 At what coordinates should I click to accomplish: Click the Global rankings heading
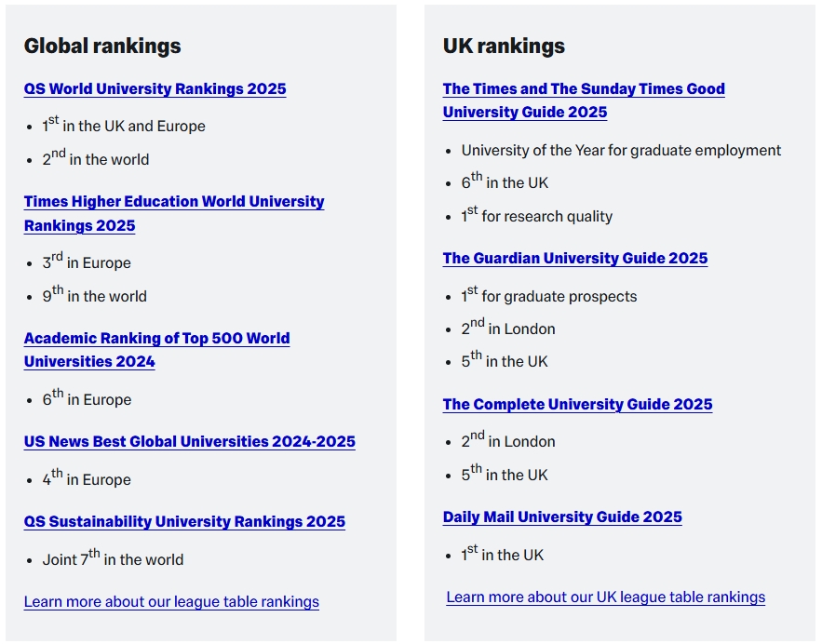tap(102, 46)
